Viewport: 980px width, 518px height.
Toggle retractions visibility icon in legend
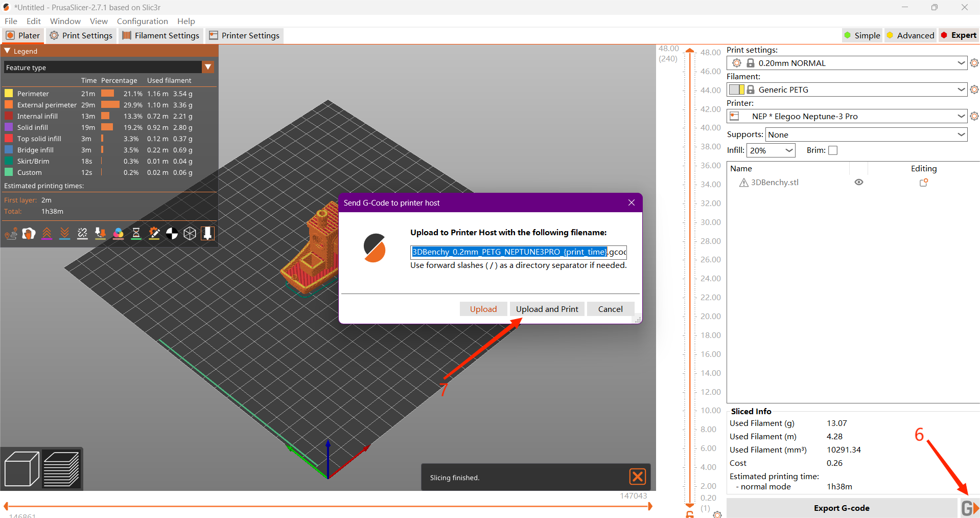click(x=46, y=234)
